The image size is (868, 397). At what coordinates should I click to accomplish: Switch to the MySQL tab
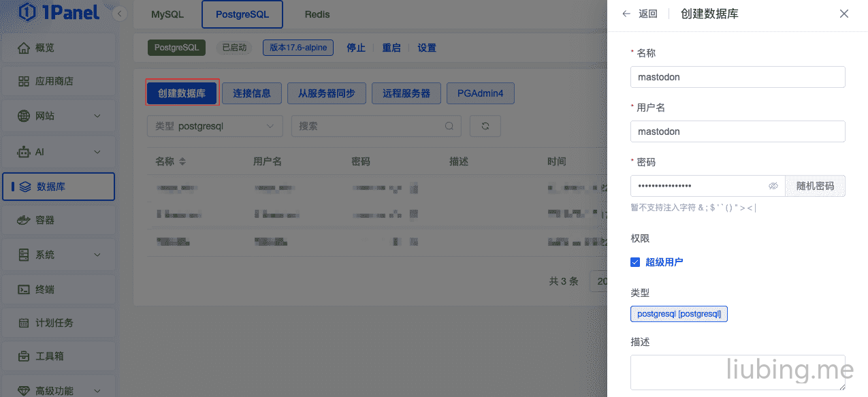coord(167,14)
